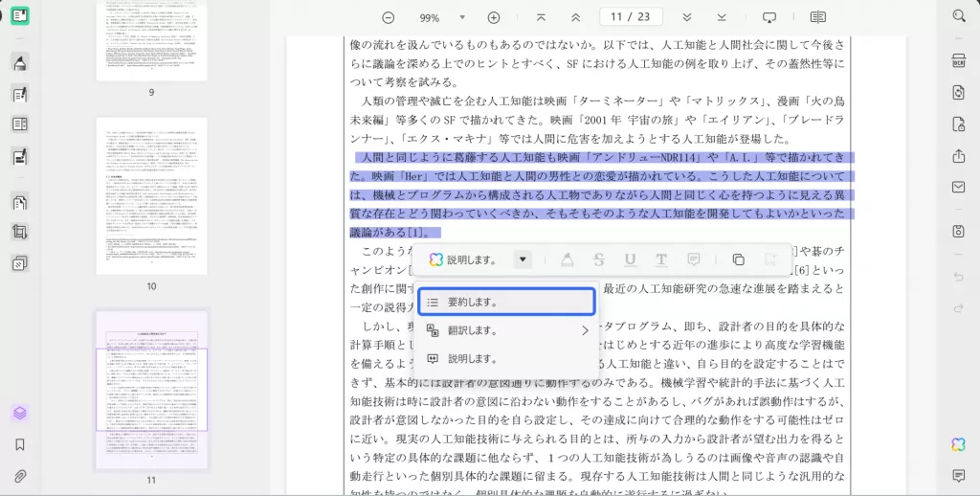
Task: Open the page display layout options
Action: point(817,17)
